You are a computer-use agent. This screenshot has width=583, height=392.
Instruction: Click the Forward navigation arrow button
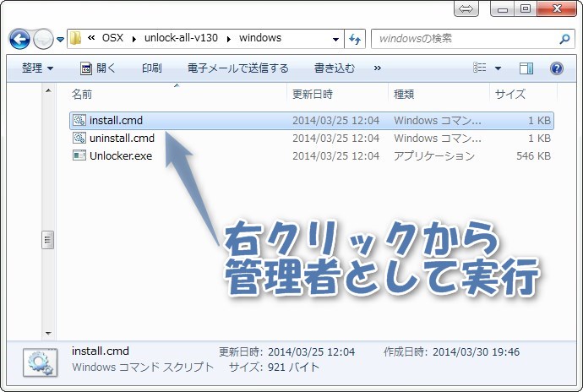click(43, 39)
